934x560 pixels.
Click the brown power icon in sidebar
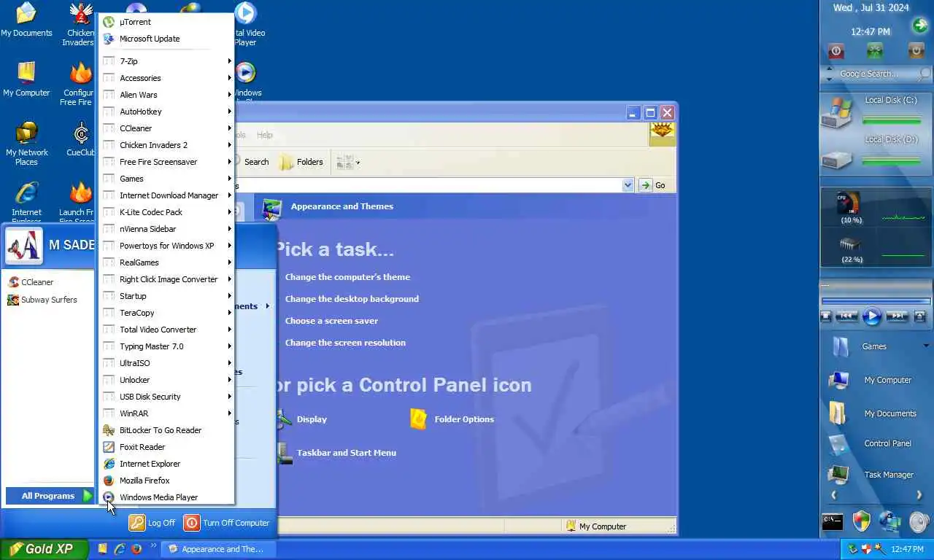tap(916, 50)
